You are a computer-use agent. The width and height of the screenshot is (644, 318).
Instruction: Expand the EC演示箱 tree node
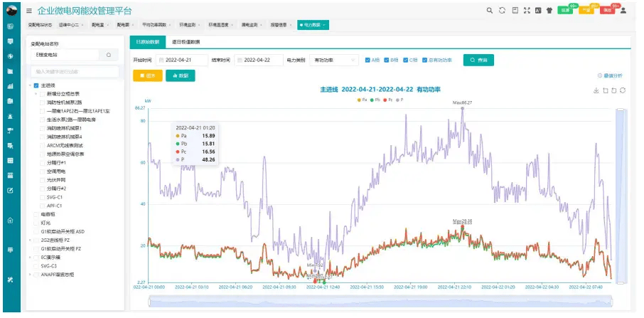[x=30, y=257]
